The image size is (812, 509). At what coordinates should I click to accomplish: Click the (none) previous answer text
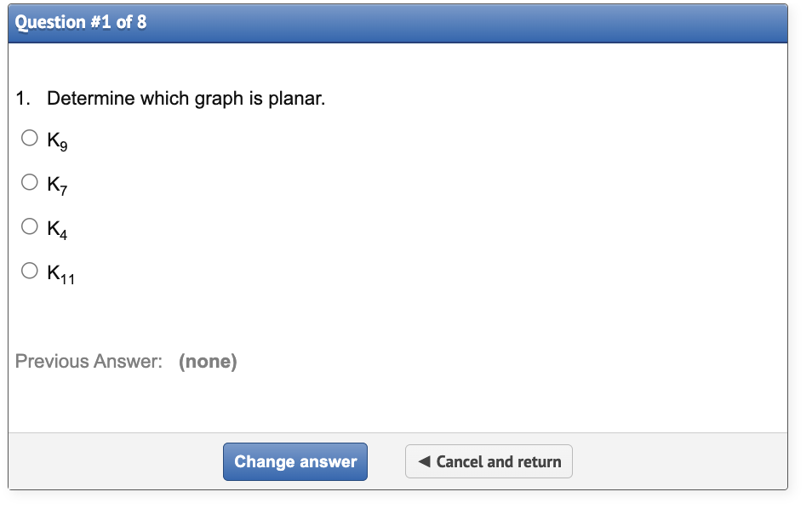pos(209,361)
